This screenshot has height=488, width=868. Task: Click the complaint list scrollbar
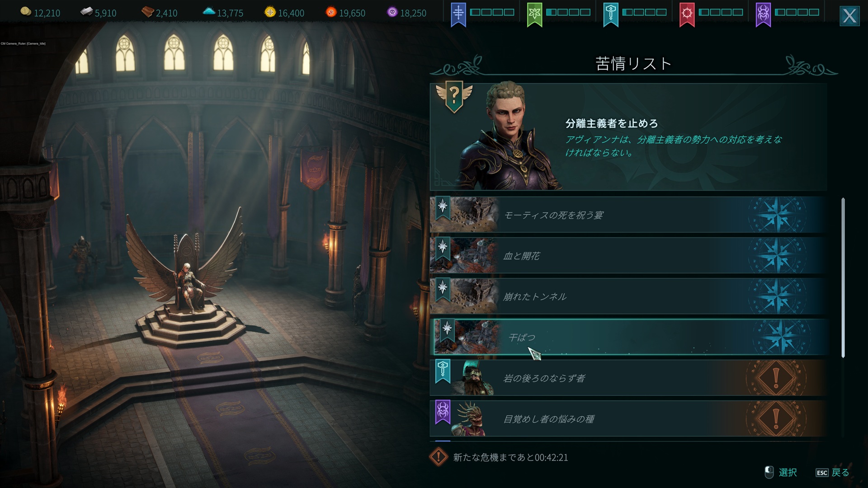(843, 278)
